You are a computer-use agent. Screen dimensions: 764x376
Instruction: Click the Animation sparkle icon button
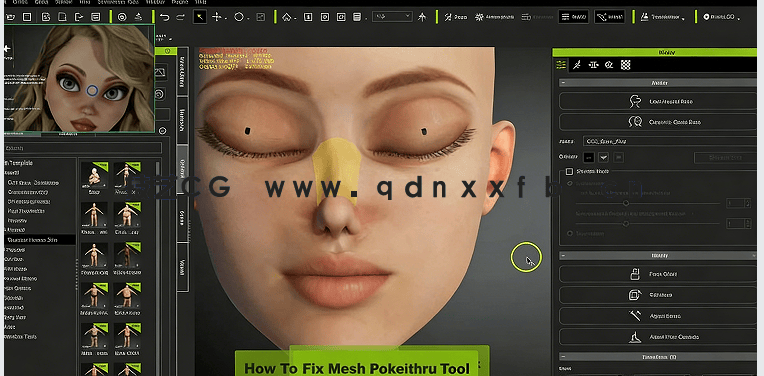494,17
